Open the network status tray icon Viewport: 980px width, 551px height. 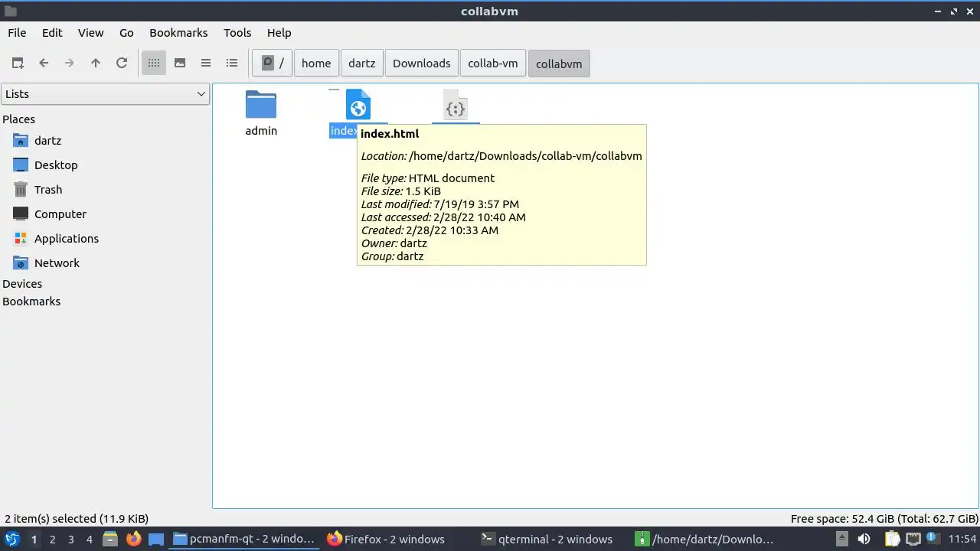click(913, 539)
